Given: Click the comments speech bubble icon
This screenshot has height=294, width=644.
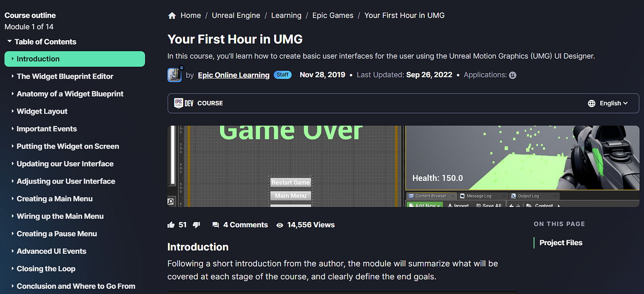Looking at the screenshot, I should click(x=216, y=224).
